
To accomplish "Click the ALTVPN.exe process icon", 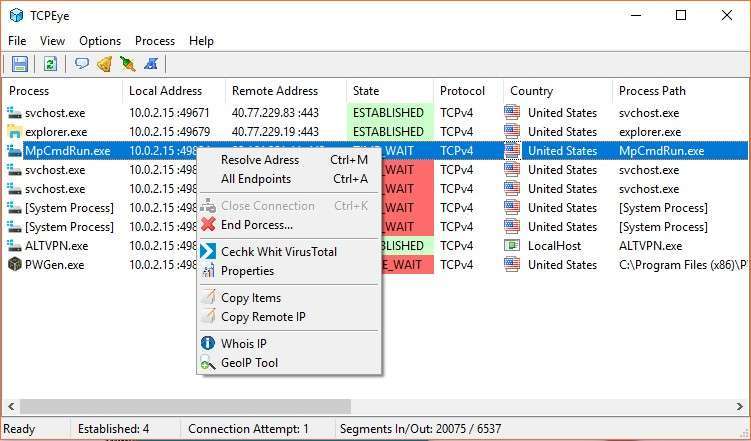I will pyautogui.click(x=15, y=246).
